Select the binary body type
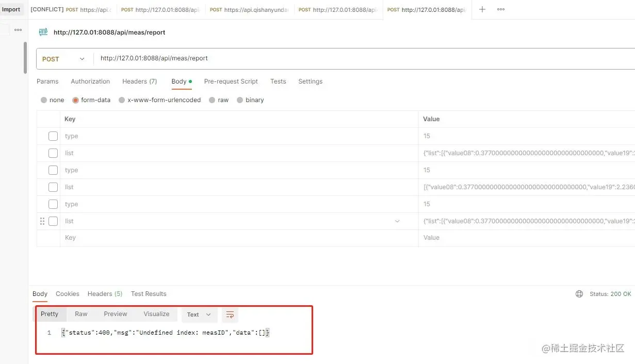The image size is (635, 364). tap(250, 100)
